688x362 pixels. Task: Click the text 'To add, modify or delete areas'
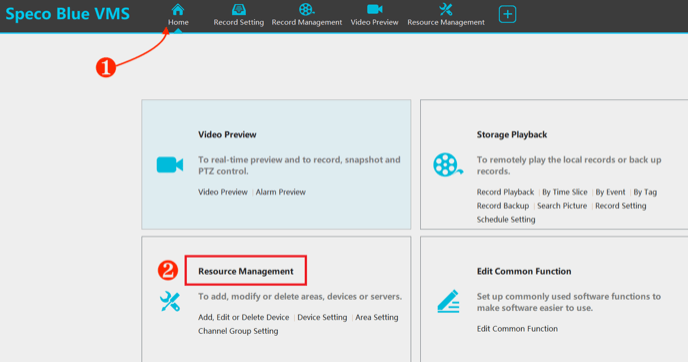(x=261, y=297)
